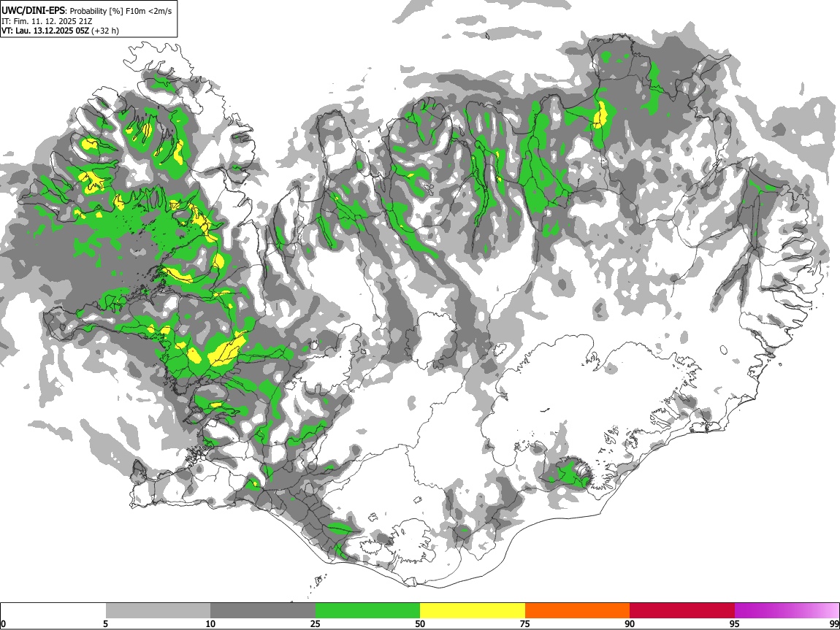Image resolution: width=840 pixels, height=630 pixels.
Task: Click the legend value '50'
Action: (x=420, y=624)
